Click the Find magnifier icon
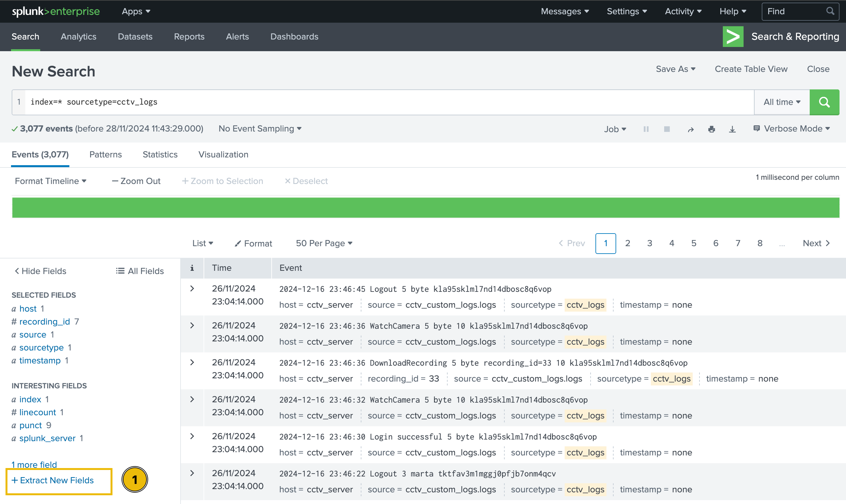The image size is (846, 504). pos(830,11)
